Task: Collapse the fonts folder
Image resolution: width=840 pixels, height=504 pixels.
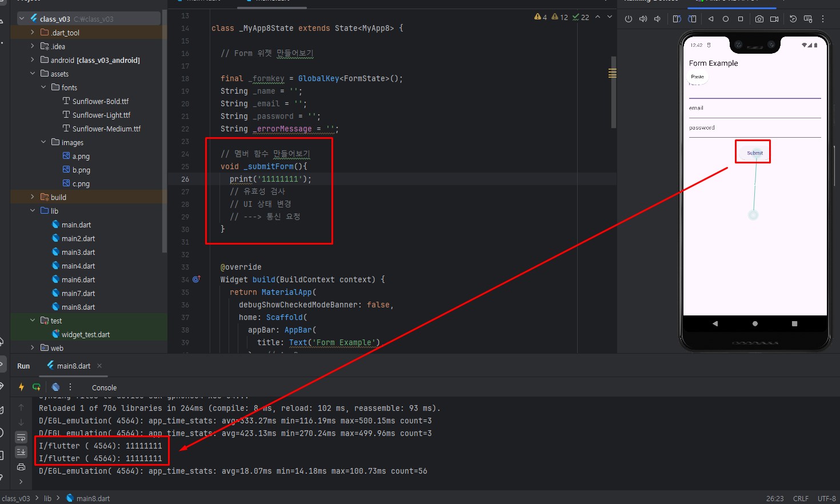Action: click(x=43, y=87)
